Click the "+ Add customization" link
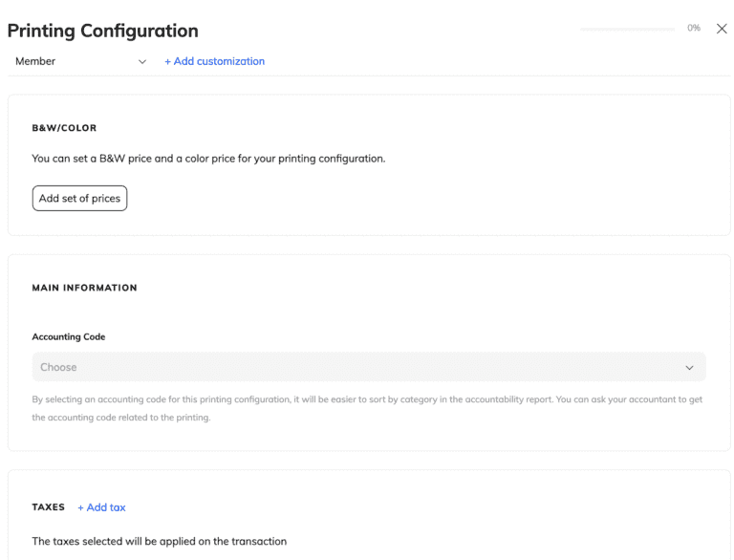The image size is (734, 560). [214, 61]
